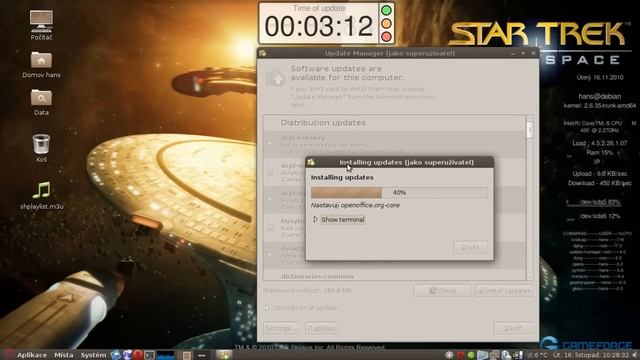Launch the purple app icon on the panel

(127, 355)
